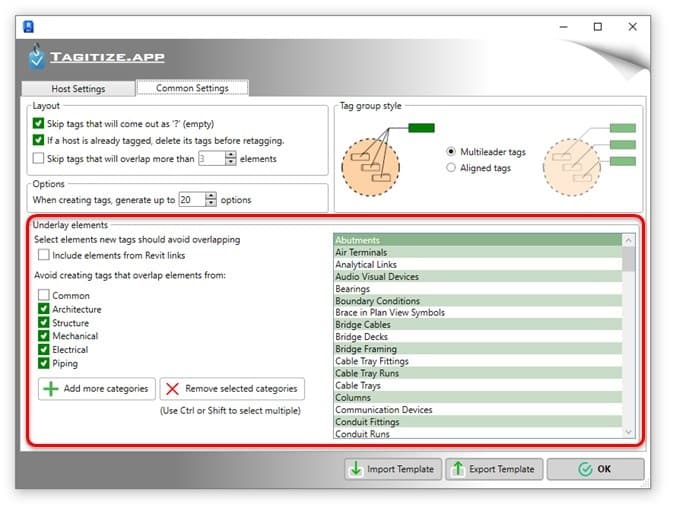The width and height of the screenshot is (675, 509).
Task: Select Cable Tray Runs category
Action: pos(478,373)
